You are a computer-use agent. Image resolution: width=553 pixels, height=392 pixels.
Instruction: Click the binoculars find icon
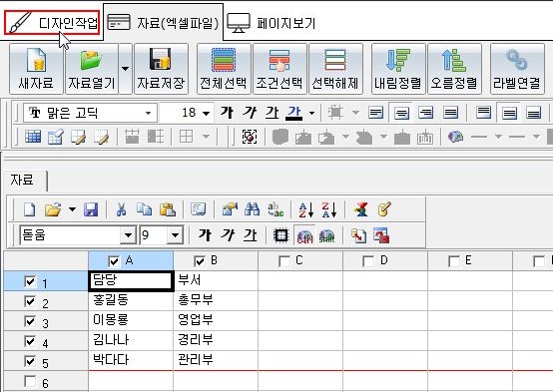pyautogui.click(x=253, y=209)
